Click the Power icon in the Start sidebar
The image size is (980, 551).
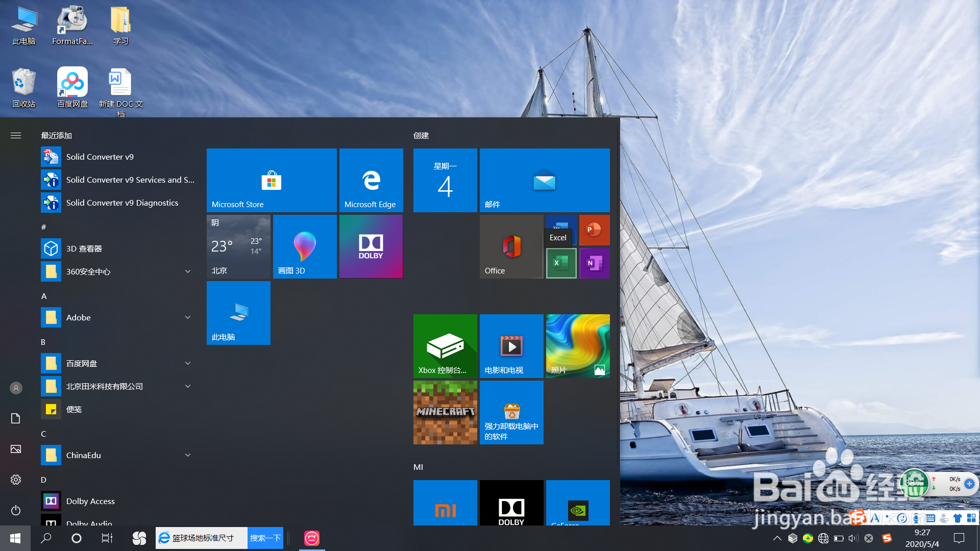(x=16, y=510)
